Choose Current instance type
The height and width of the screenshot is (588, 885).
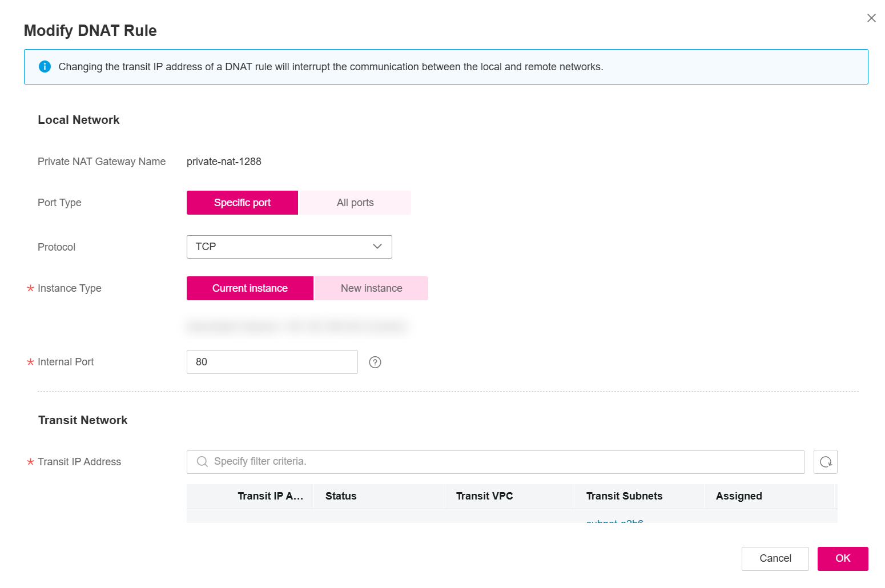[x=250, y=288]
